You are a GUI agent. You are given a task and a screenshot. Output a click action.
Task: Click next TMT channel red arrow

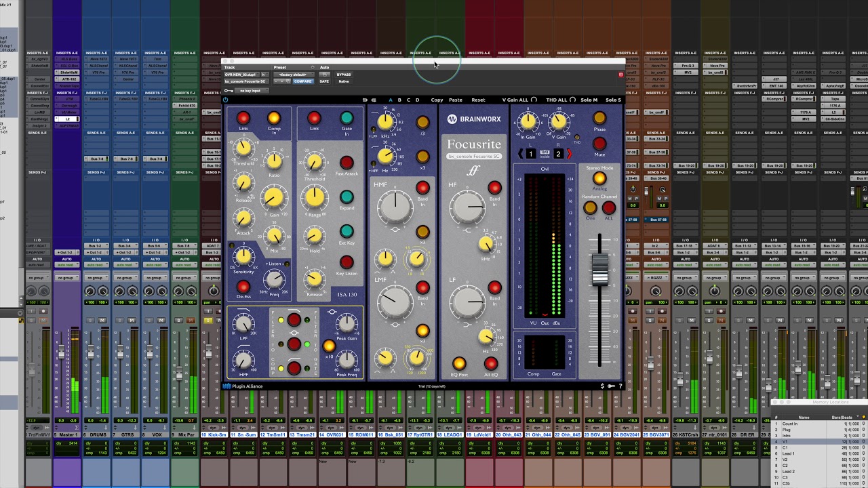tap(569, 154)
